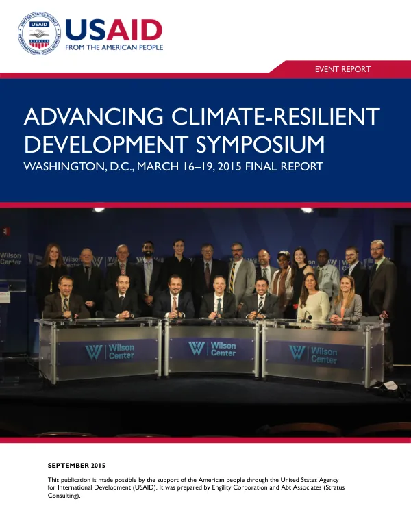Select the 'WASHINGTON, D.C., MARCH 16–19, 2015 FINAL REPORT' subtitle
The image size is (411, 532).
click(173, 166)
